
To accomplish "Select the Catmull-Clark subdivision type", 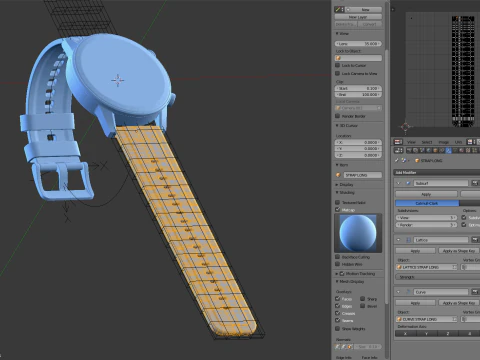I will click(427, 203).
